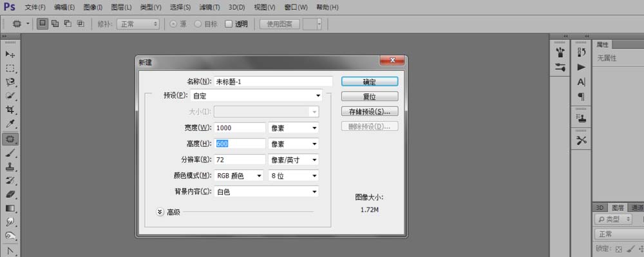
Task: Open the 预设 dropdown
Action: pos(256,96)
